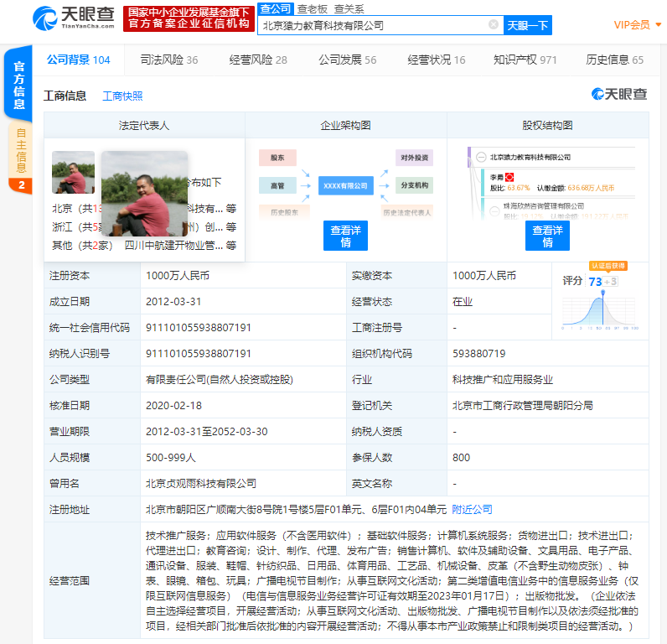Open the 公司发展 56 tab
This screenshot has width=667, height=644.
pos(348,60)
